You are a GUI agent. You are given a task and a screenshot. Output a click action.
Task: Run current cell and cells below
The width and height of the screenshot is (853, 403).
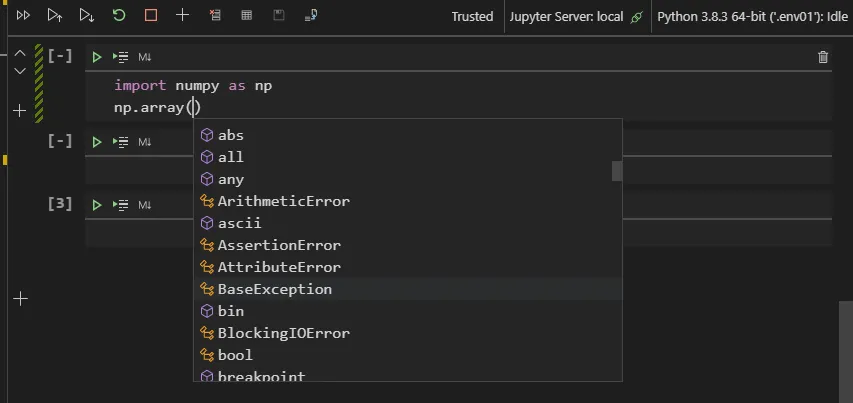click(x=87, y=16)
